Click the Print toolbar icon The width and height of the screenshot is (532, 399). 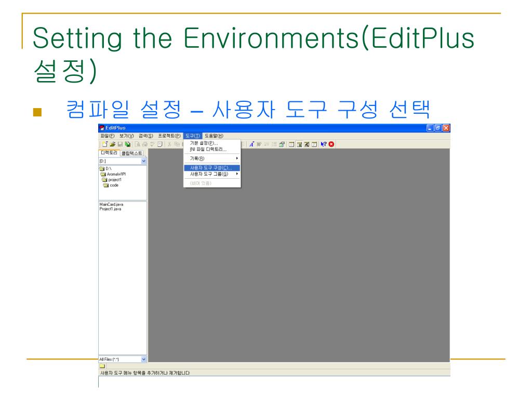click(x=145, y=144)
